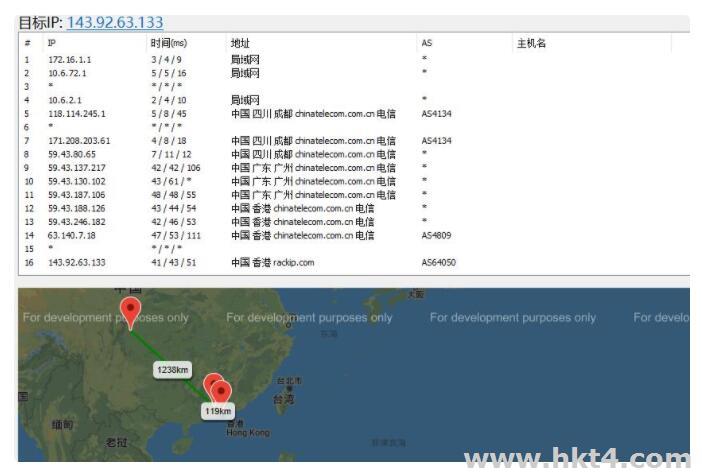
Task: Select hop 7 IP 171.208.203.61
Action: point(79,141)
